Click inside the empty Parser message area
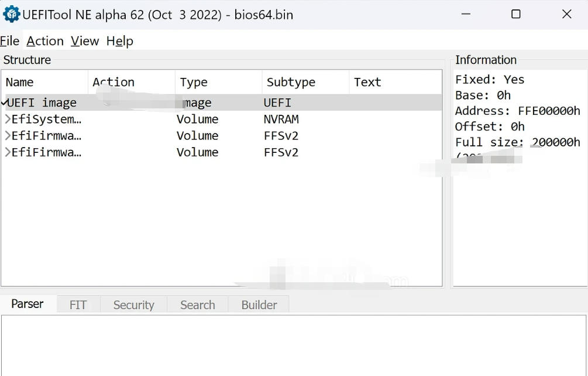Image resolution: width=588 pixels, height=376 pixels. tap(294, 345)
